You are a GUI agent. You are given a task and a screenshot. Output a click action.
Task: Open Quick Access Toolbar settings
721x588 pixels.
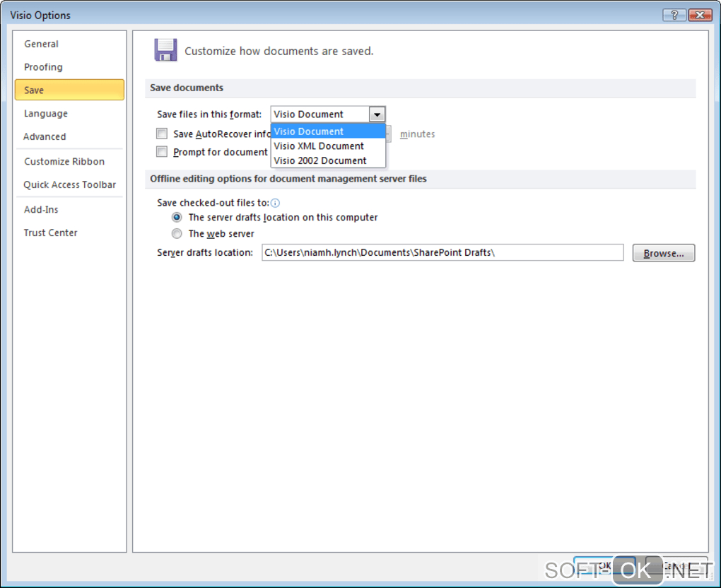point(69,184)
